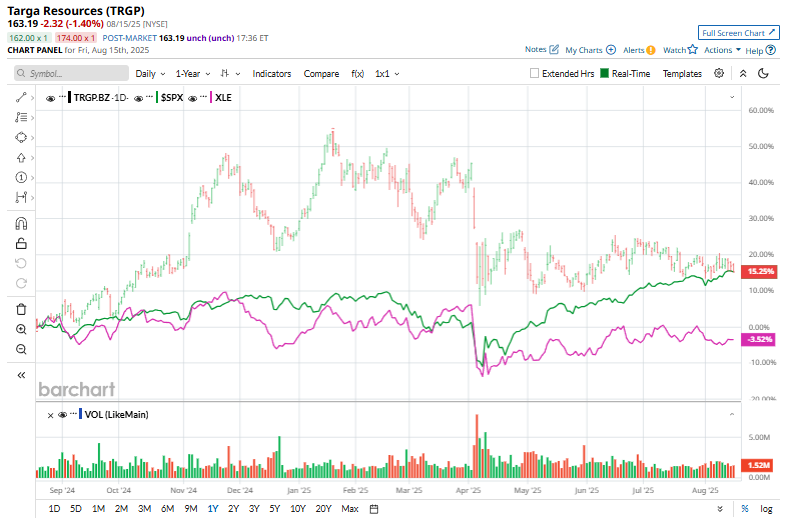
Task: Zoom out on the chart
Action: point(21,349)
